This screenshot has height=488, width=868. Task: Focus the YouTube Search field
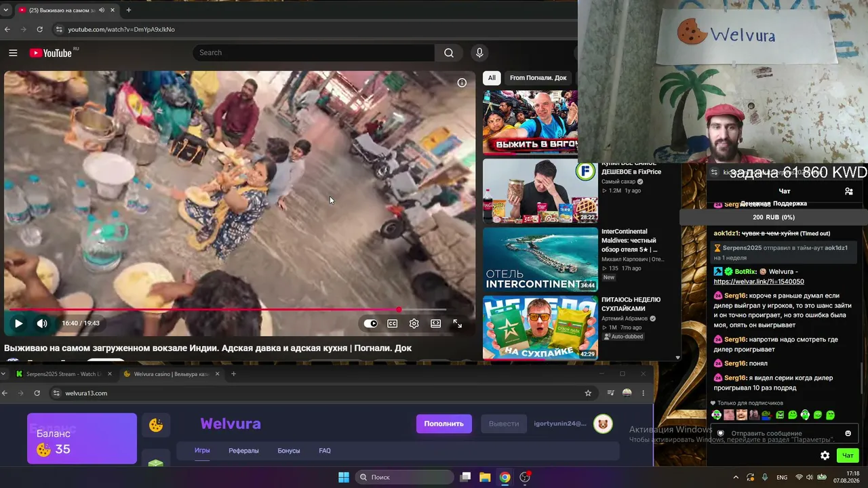(314, 53)
